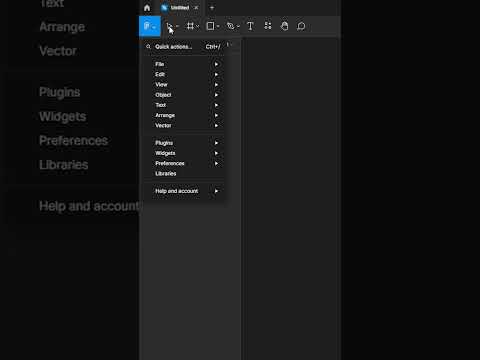Open a new tab with plus button
This screenshot has width=480, height=360.
(x=212, y=8)
